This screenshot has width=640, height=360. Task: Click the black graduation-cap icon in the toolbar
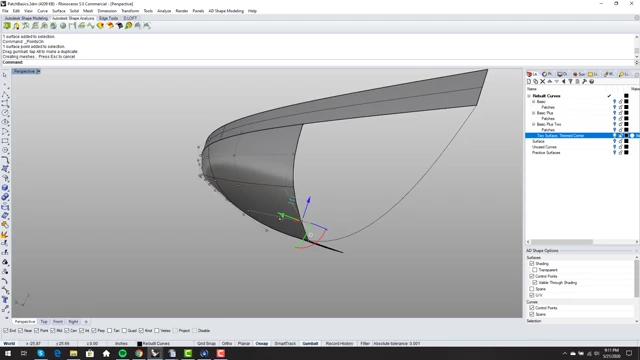click(120, 26)
